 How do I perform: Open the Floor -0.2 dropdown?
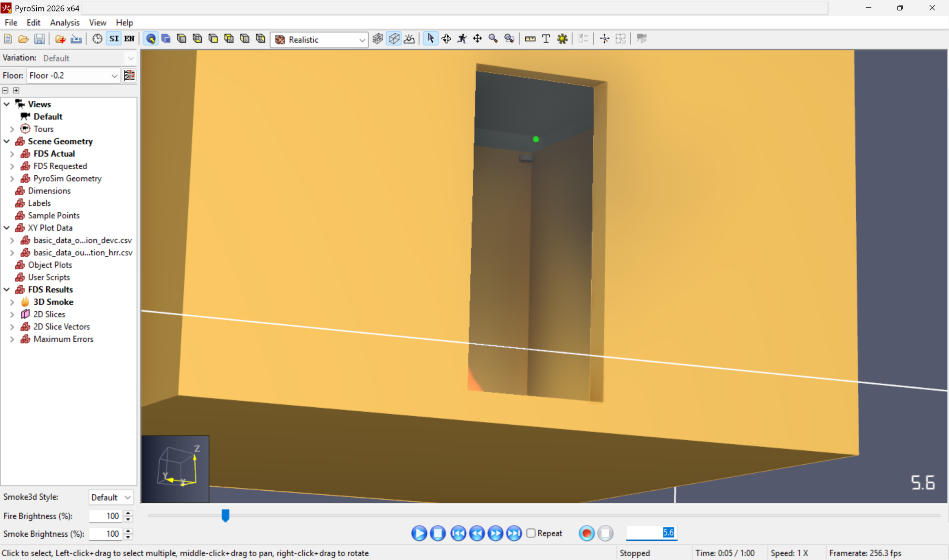(x=73, y=76)
